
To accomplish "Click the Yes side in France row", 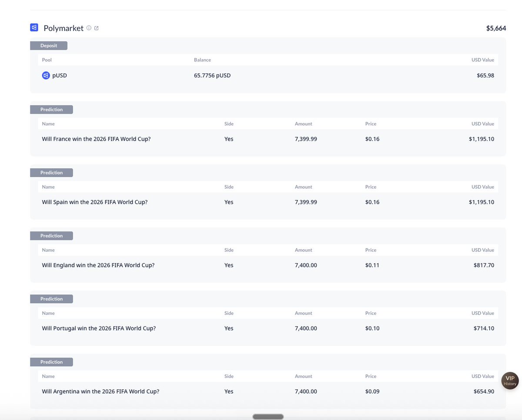I will [x=229, y=139].
